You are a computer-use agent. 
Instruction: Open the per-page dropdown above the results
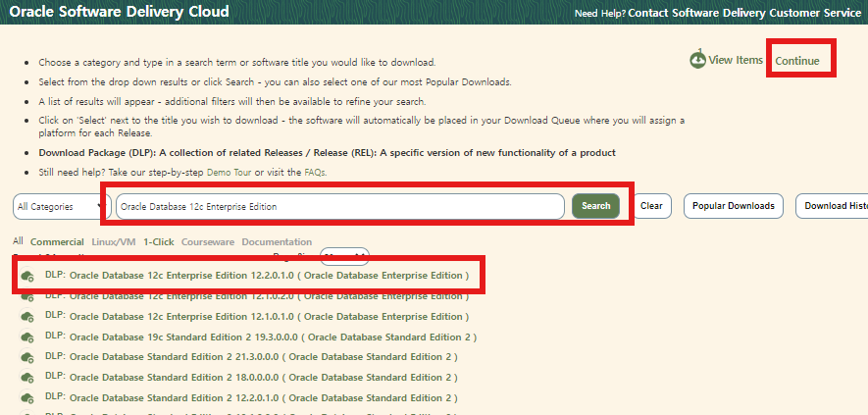coord(344,256)
